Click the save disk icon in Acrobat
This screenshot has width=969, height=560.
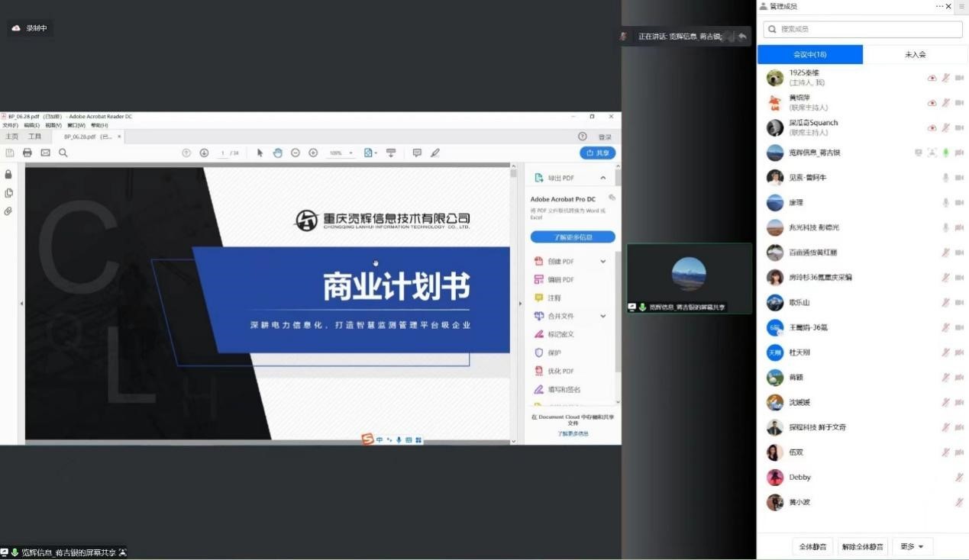pos(10,153)
